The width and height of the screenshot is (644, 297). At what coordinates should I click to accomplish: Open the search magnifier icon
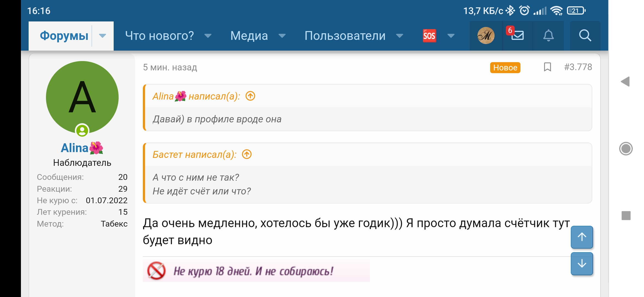point(585,36)
